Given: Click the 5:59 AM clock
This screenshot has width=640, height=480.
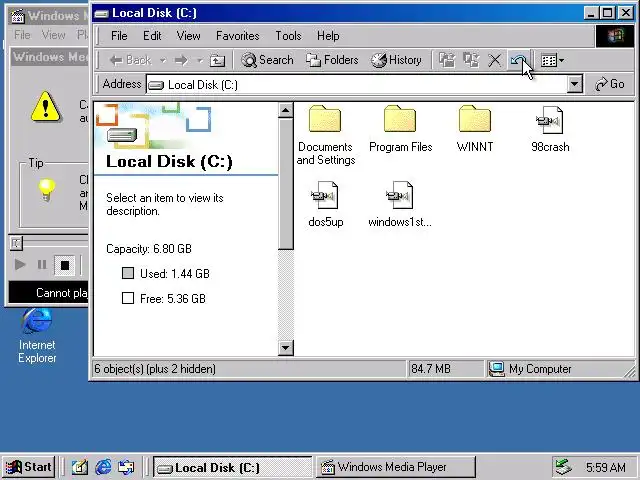Looking at the screenshot, I should tap(606, 467).
